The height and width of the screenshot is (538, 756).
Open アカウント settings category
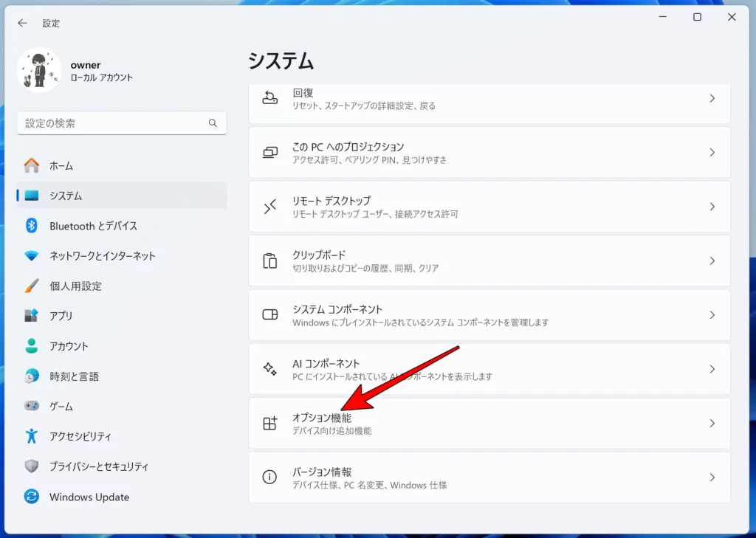69,346
